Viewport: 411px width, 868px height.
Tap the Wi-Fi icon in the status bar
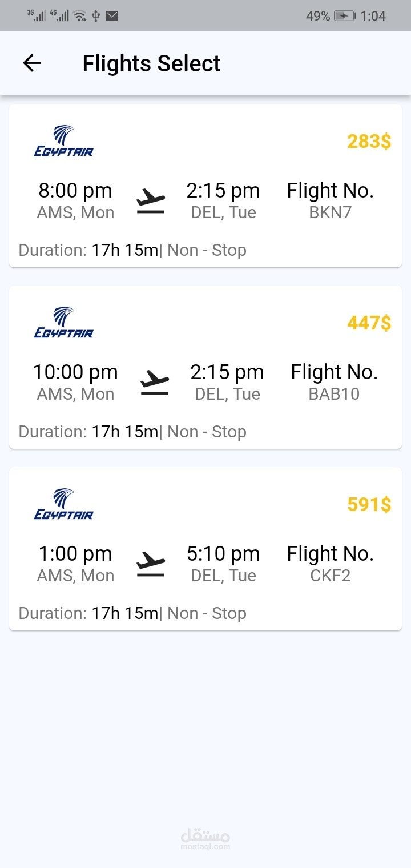click(80, 16)
